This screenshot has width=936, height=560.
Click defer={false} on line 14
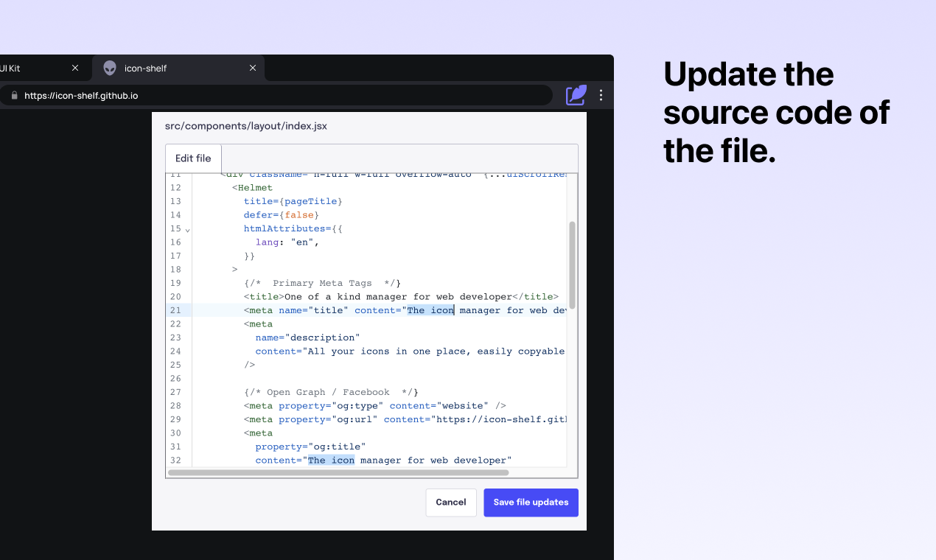click(282, 215)
